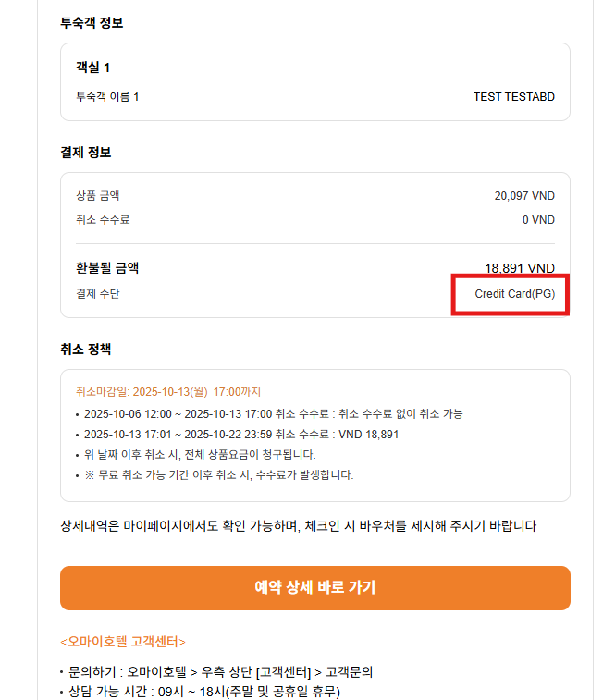Viewport: 603px width, 700px height.
Task: Click the 투숙객 이름 1 label
Action: click(x=107, y=96)
